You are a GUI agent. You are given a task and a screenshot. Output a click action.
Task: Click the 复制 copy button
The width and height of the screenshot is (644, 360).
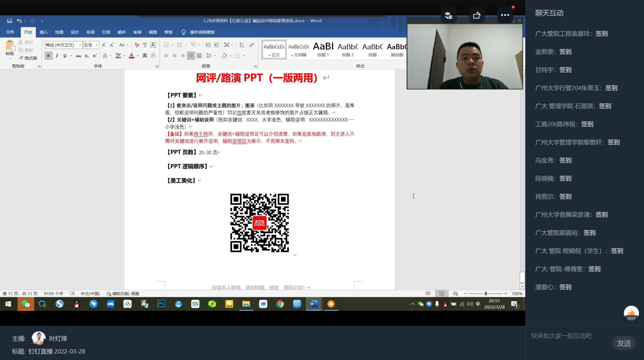(26, 50)
